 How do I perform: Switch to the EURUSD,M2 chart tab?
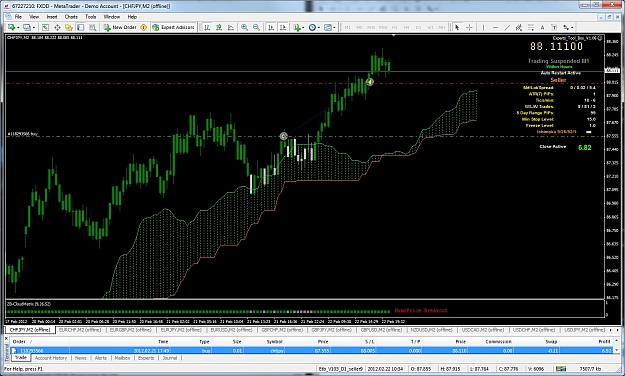[x=231, y=330]
